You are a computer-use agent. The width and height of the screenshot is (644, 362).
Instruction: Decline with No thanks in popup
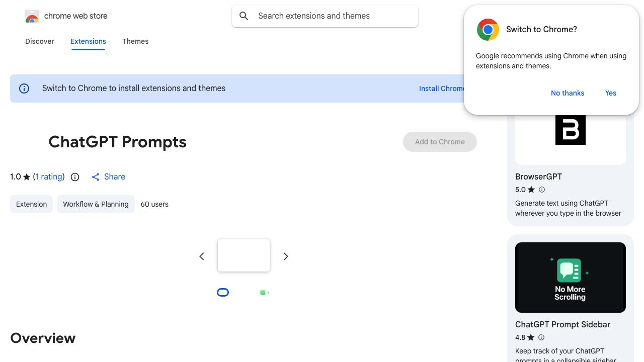[x=568, y=93]
